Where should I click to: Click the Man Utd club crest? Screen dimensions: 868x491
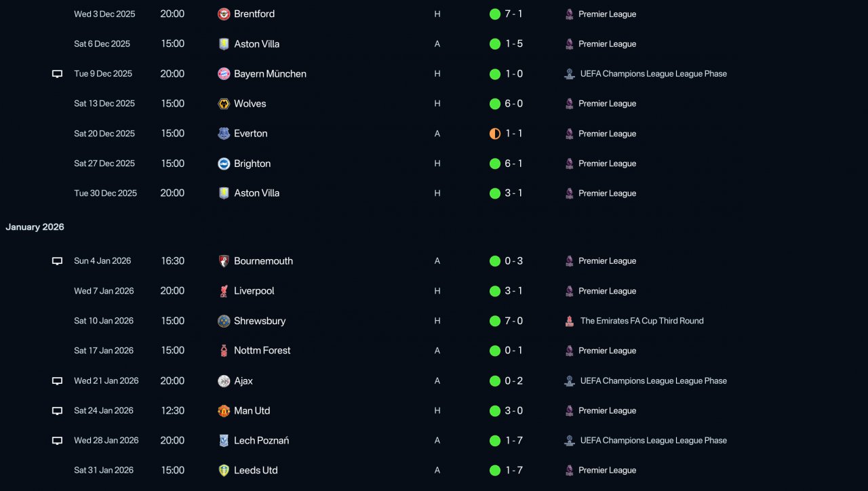point(224,410)
